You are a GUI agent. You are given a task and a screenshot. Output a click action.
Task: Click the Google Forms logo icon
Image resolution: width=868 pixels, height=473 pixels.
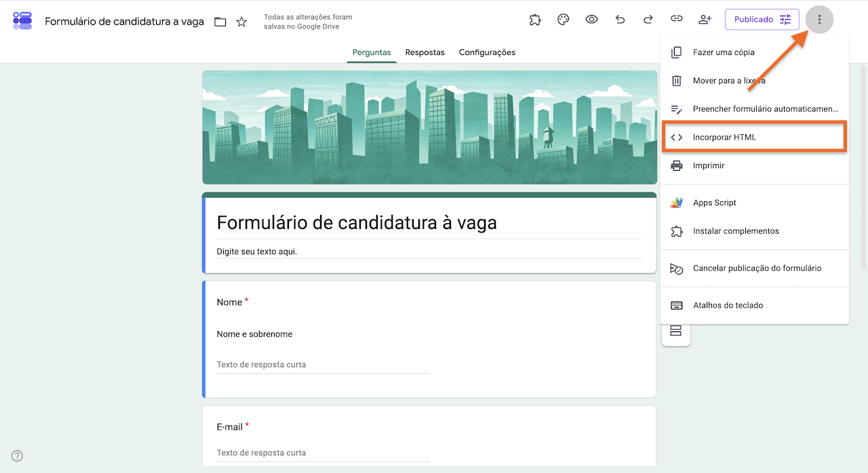point(22,20)
